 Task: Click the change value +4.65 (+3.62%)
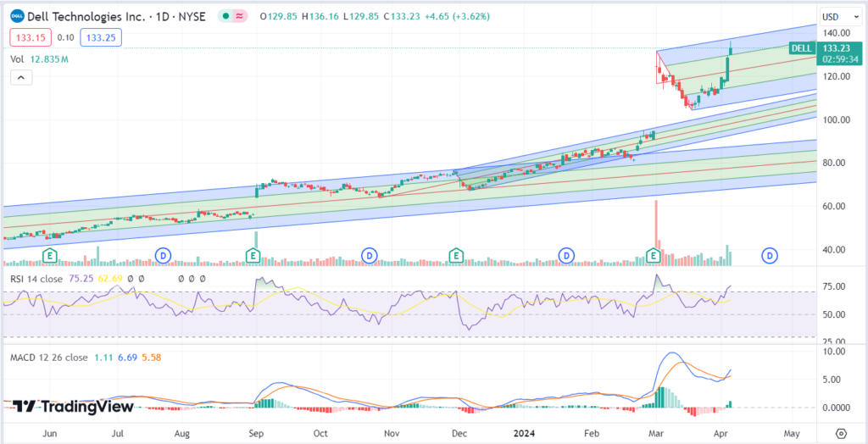457,16
